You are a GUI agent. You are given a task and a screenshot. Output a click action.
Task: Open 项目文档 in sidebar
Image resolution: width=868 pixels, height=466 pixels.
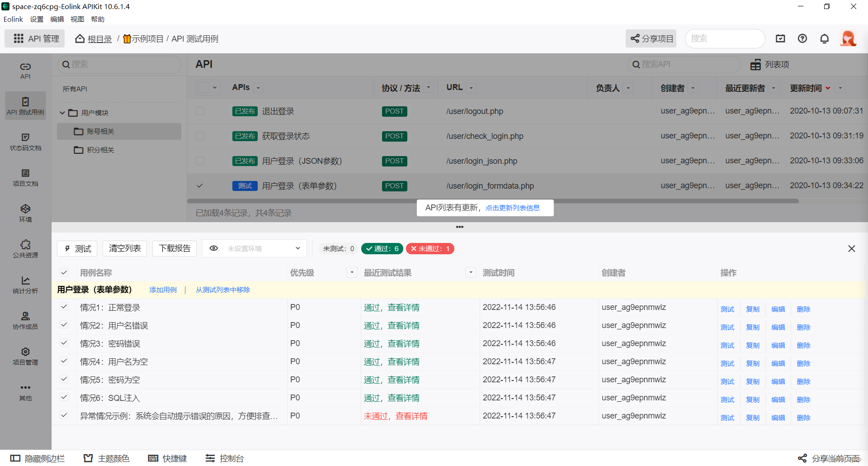click(25, 178)
